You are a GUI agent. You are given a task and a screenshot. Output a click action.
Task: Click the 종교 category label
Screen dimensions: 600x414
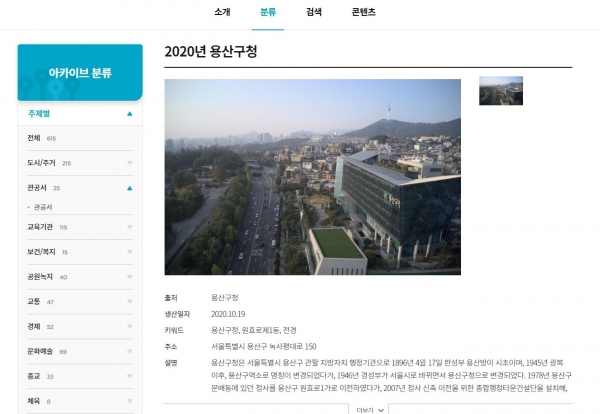34,376
